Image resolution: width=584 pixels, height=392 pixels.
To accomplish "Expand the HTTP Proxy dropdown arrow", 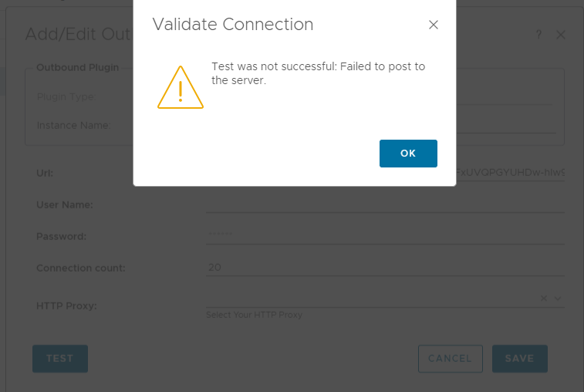I will point(557,299).
